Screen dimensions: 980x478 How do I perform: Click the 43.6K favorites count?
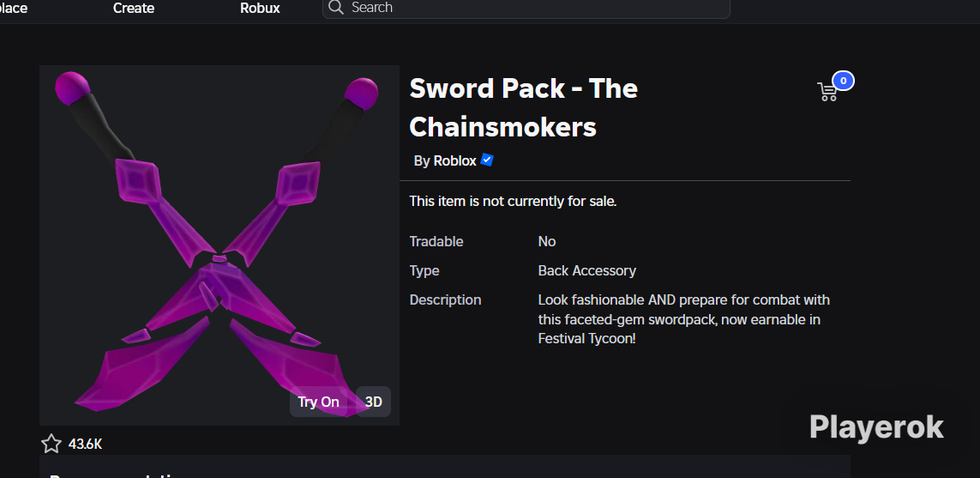85,445
